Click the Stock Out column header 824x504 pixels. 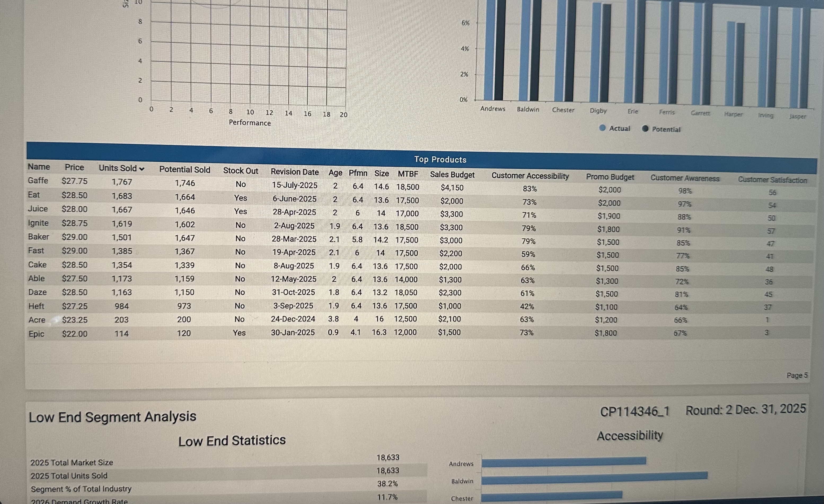[240, 171]
